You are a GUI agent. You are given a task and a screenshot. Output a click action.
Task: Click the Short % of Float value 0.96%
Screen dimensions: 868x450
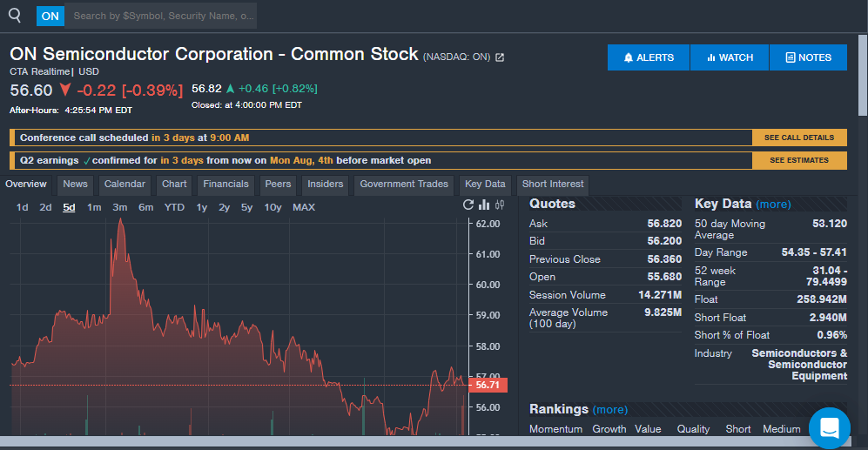click(831, 335)
